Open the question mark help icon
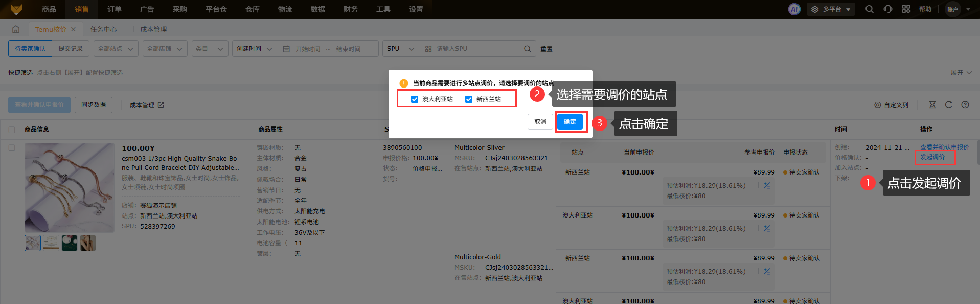 coord(965,105)
